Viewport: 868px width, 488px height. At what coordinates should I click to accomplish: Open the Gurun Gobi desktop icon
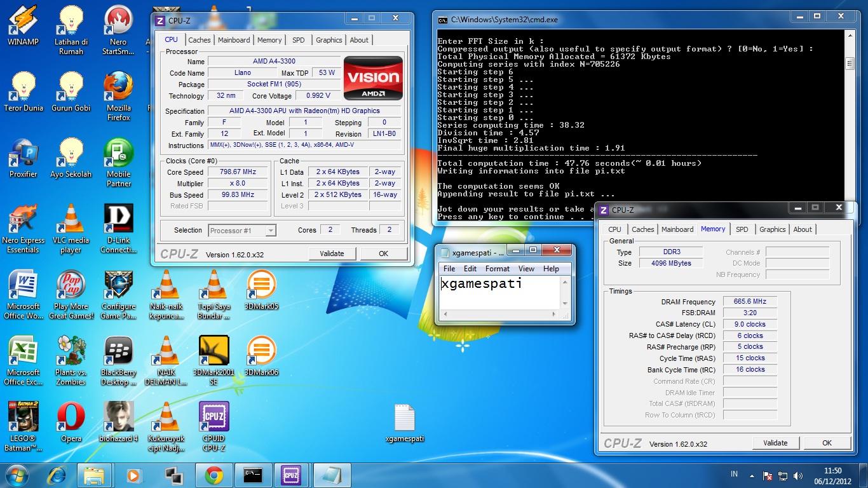71,91
